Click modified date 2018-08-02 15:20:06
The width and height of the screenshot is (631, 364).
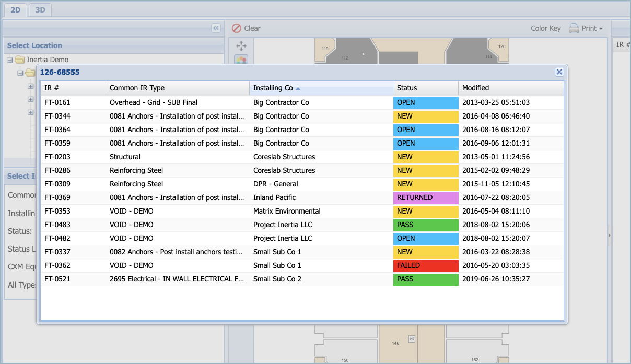click(496, 225)
